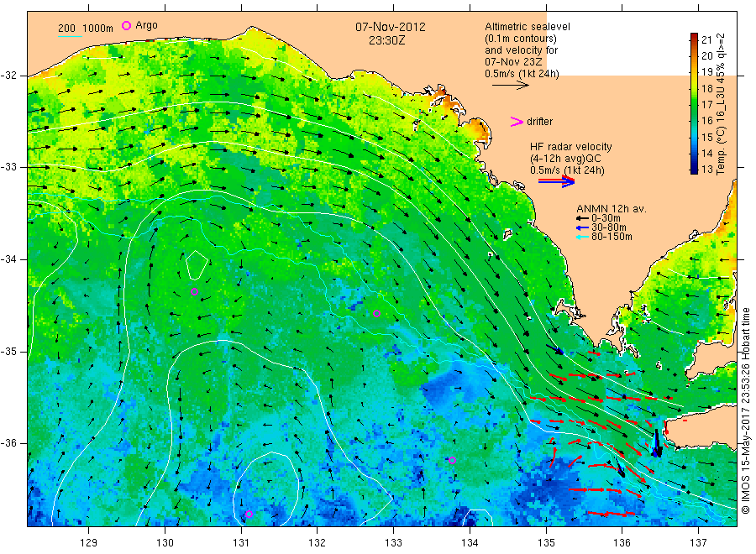Click the magenta Argo circle in the legend

[126, 25]
